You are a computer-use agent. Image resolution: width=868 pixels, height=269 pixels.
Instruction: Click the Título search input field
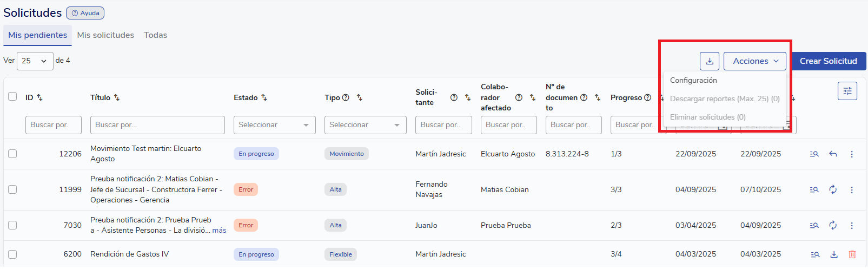157,125
